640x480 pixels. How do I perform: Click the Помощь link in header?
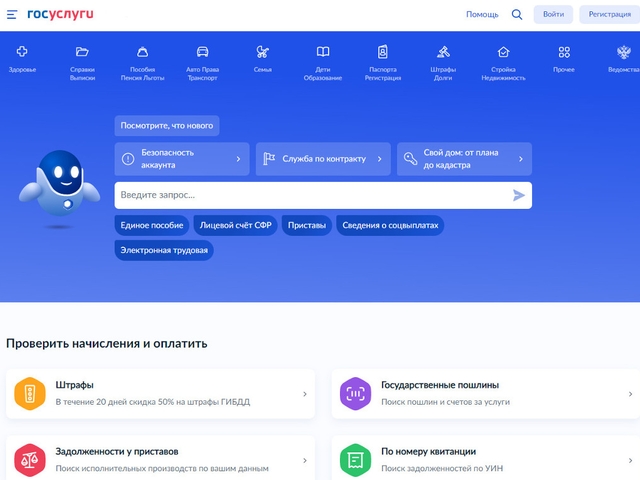(x=482, y=14)
